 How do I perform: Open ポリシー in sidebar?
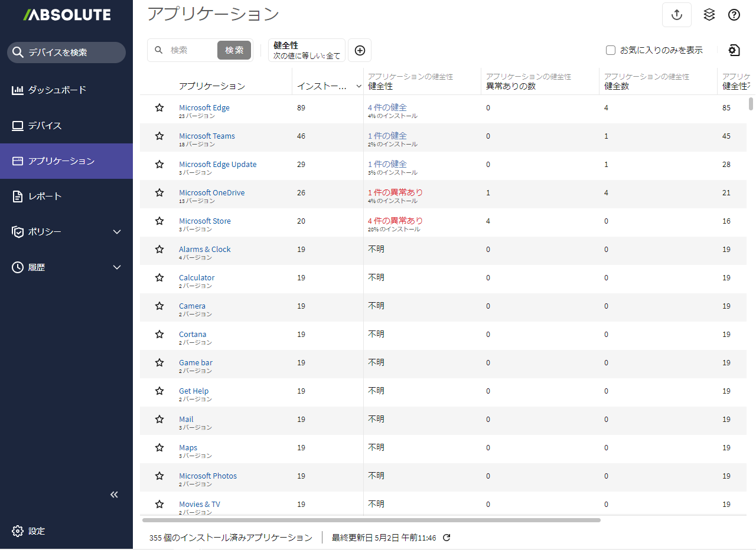pos(66,232)
